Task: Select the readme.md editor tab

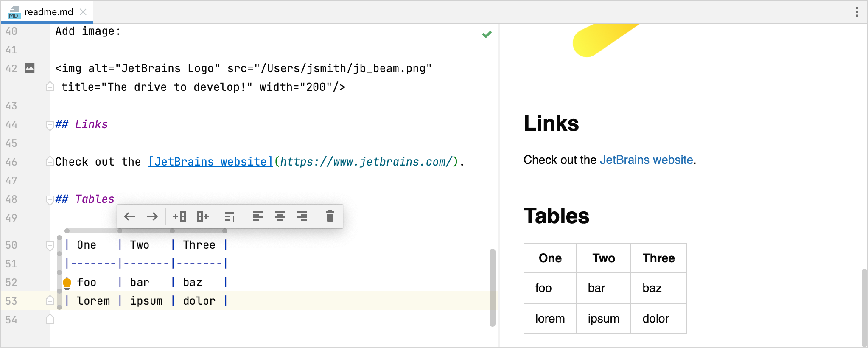Action: (47, 12)
